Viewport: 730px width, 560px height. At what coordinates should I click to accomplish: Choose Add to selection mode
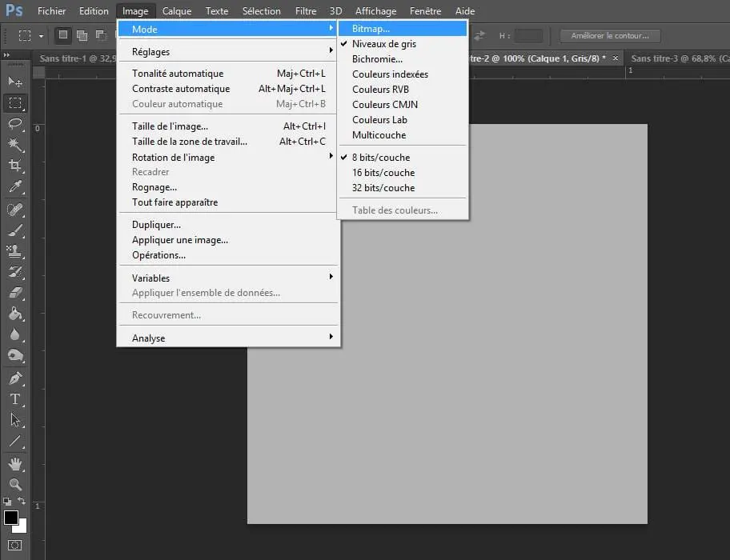82,35
